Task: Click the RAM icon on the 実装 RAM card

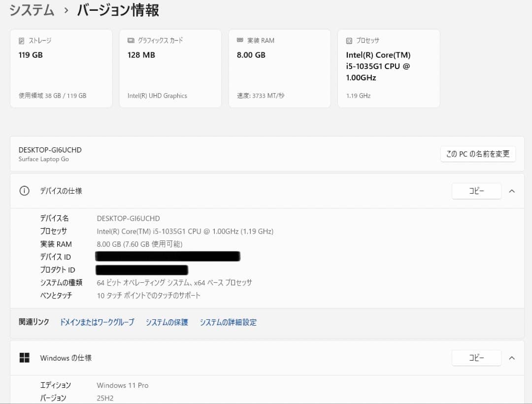Action: coord(240,40)
